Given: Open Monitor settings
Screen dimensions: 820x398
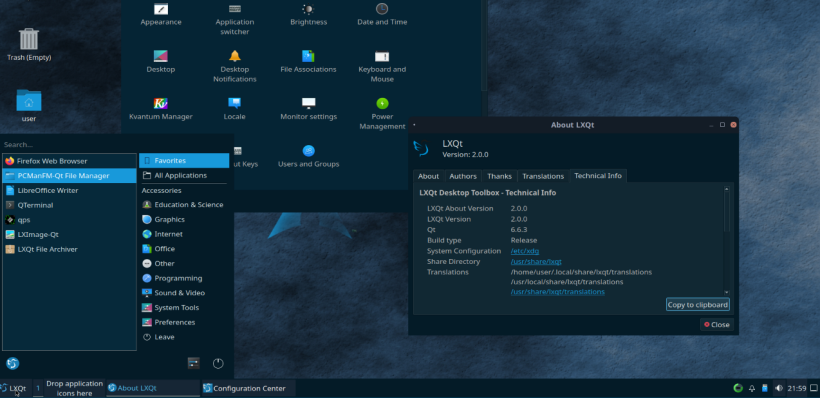Looking at the screenshot, I should [x=308, y=109].
